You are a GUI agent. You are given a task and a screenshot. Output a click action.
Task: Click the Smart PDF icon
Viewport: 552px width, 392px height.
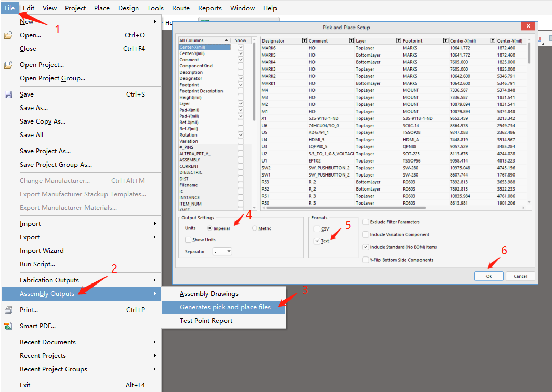coord(8,326)
